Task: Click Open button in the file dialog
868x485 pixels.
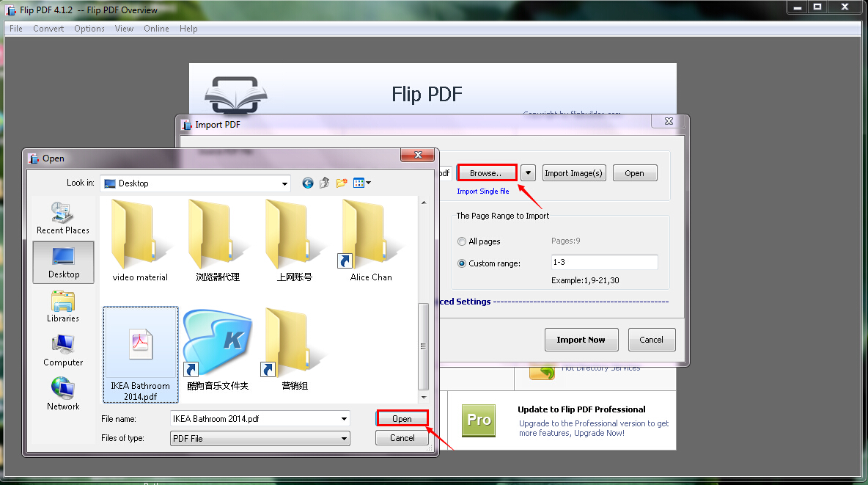Action: pos(402,418)
